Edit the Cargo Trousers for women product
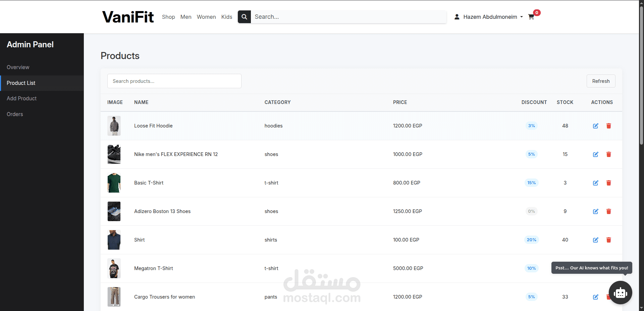Viewport: 644px width, 311px height. point(596,297)
